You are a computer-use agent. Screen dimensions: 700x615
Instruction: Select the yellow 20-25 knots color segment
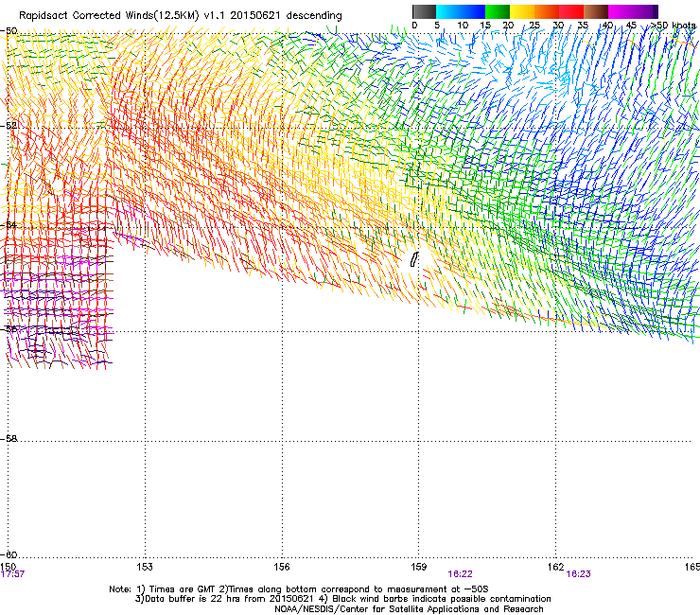522,11
